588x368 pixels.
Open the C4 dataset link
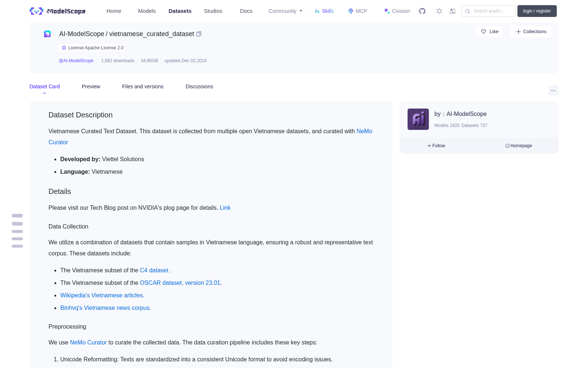pos(154,270)
